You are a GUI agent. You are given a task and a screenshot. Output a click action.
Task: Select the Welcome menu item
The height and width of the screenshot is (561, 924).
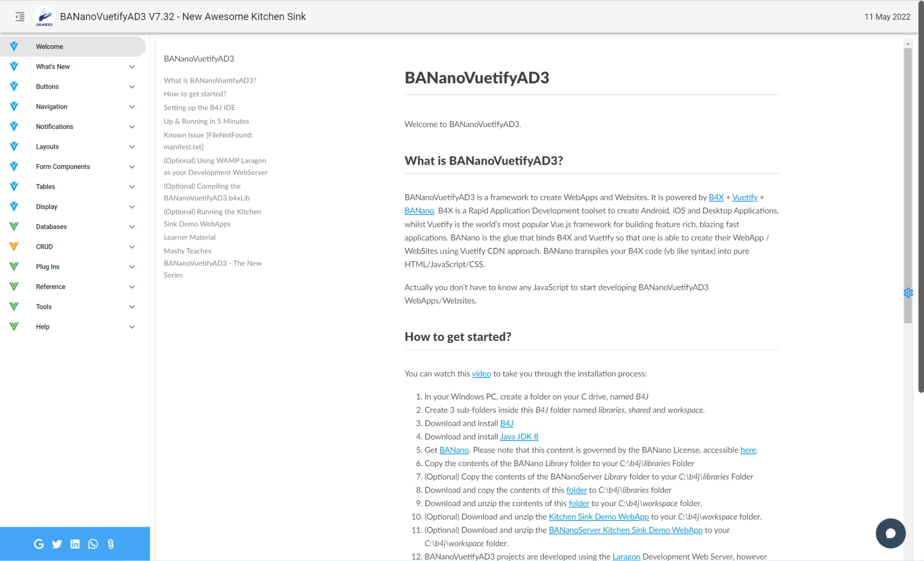(49, 47)
